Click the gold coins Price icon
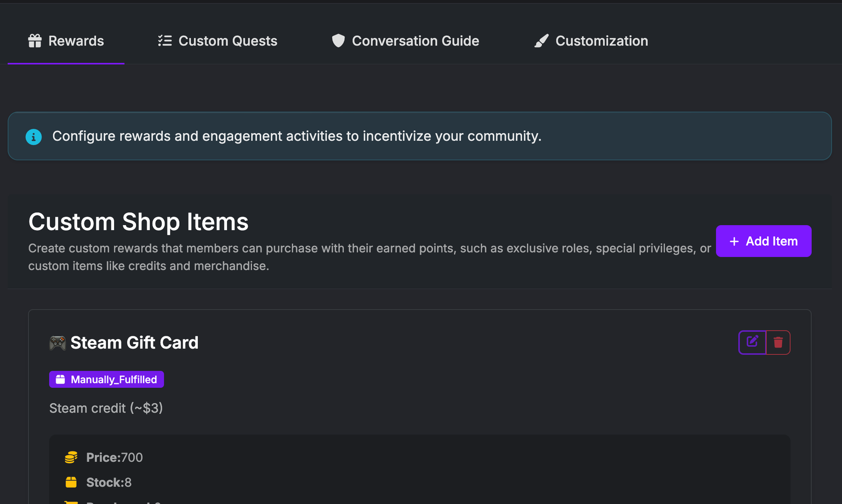842x504 pixels. point(71,457)
